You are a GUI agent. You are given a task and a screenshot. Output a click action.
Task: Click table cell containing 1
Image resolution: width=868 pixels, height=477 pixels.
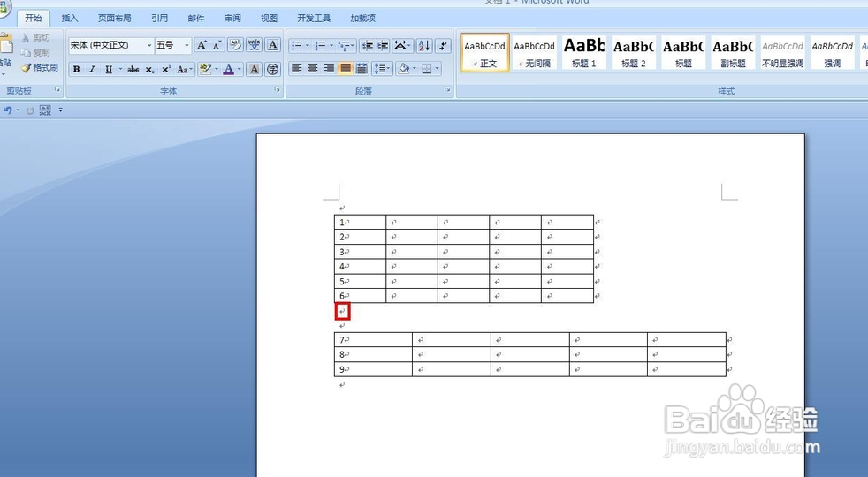click(x=360, y=222)
